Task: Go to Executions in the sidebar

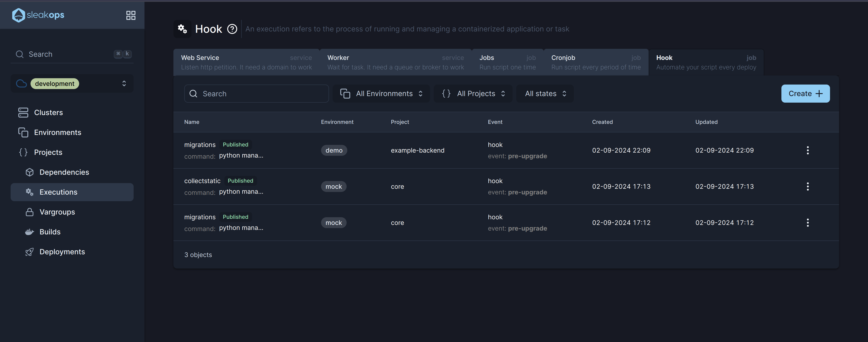Action: point(72,192)
